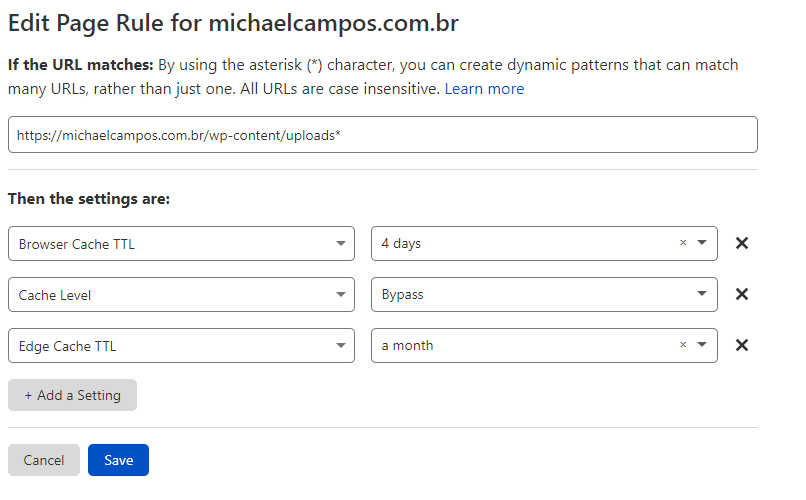This screenshot has height=500, width=806.
Task: Click the arrow beside "a month"
Action: (x=702, y=345)
